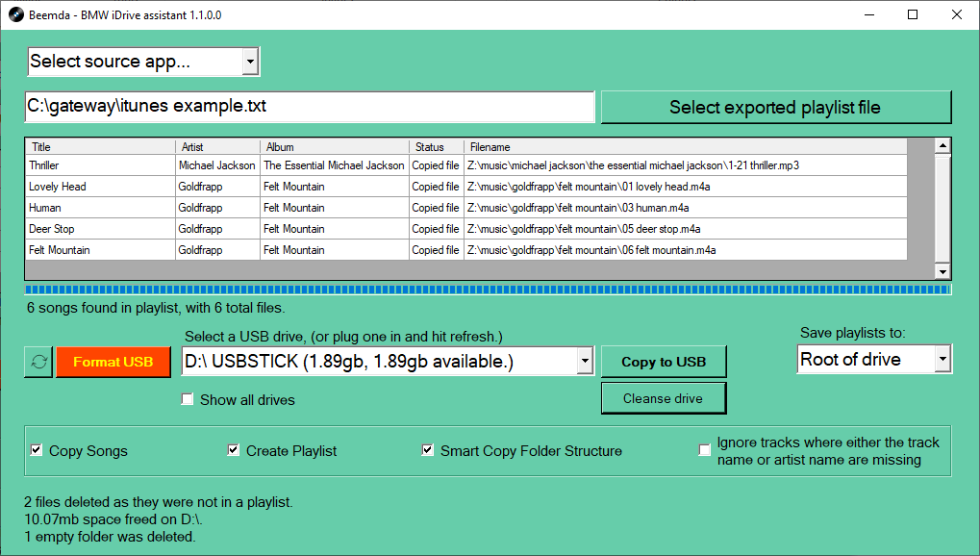Screen dimensions: 980x556
Task: Click the blue copy progress bar
Action: pyautogui.click(x=488, y=289)
